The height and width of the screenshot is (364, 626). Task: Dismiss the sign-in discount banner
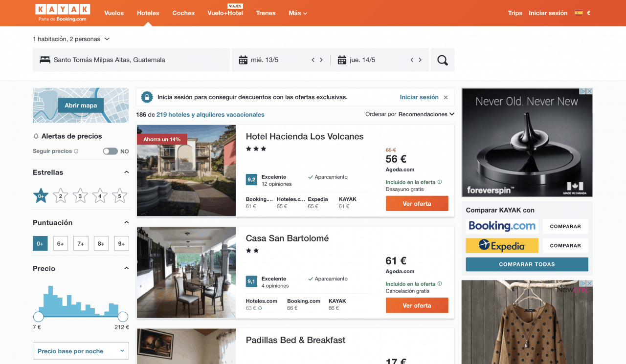446,97
